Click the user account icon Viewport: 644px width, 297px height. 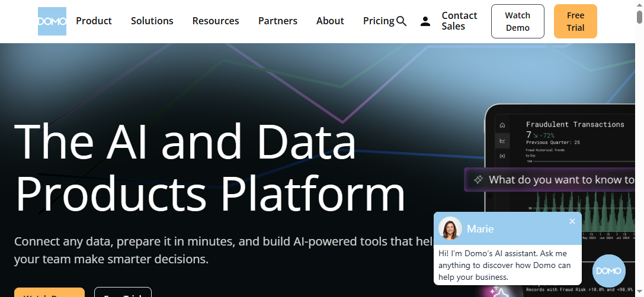[425, 21]
